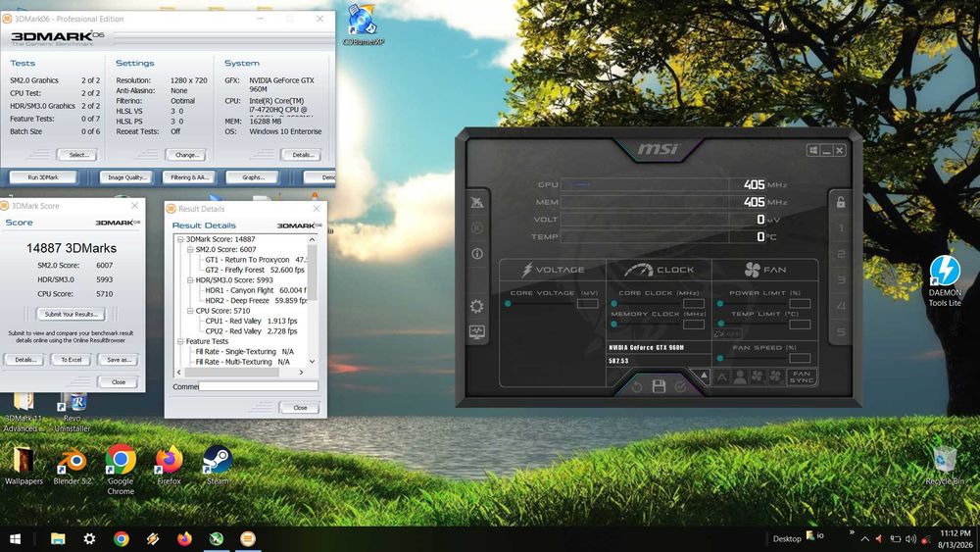This screenshot has width=980, height=552.
Task: Select Afterburner profile slot 1
Action: (841, 227)
